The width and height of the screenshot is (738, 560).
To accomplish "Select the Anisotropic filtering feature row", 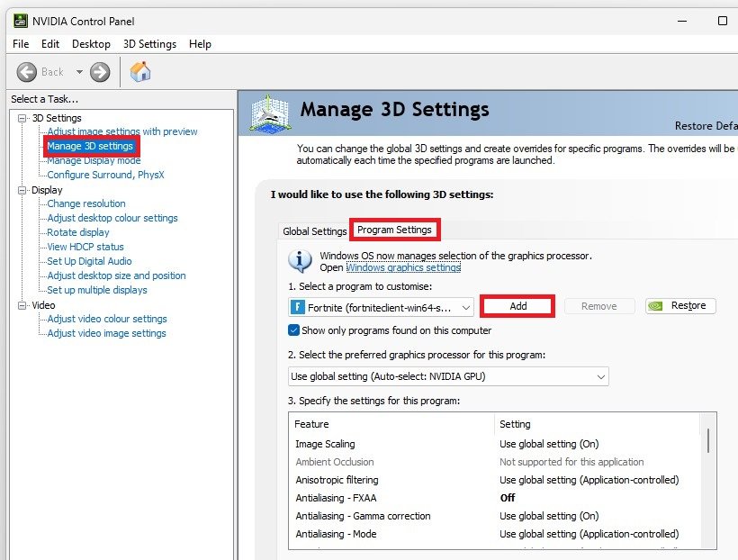I will tap(496, 480).
